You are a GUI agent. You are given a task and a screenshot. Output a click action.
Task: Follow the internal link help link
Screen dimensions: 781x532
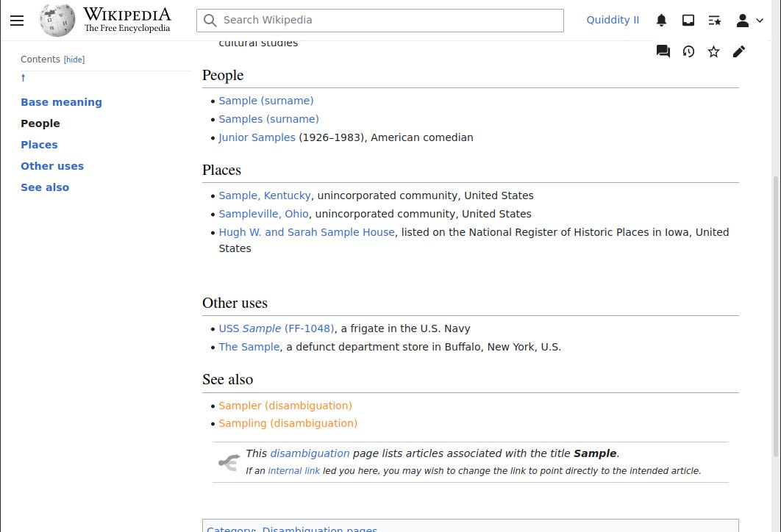[294, 471]
